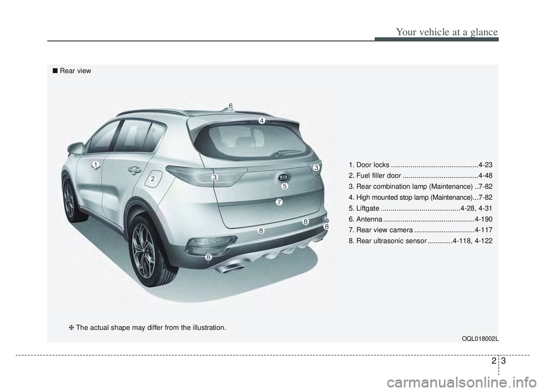Click the '8. Rear ultrasonic sensor' entry

[420, 241]
